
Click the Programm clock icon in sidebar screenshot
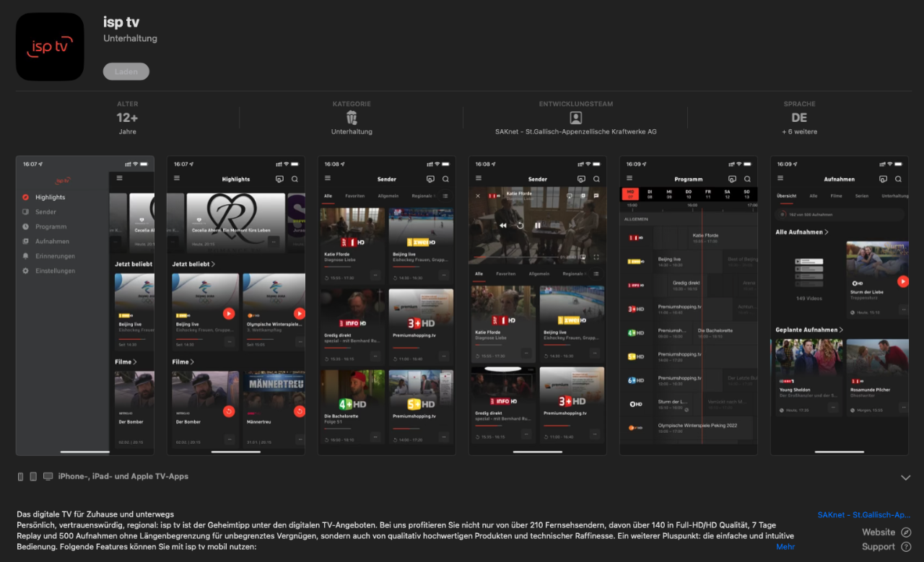click(26, 227)
